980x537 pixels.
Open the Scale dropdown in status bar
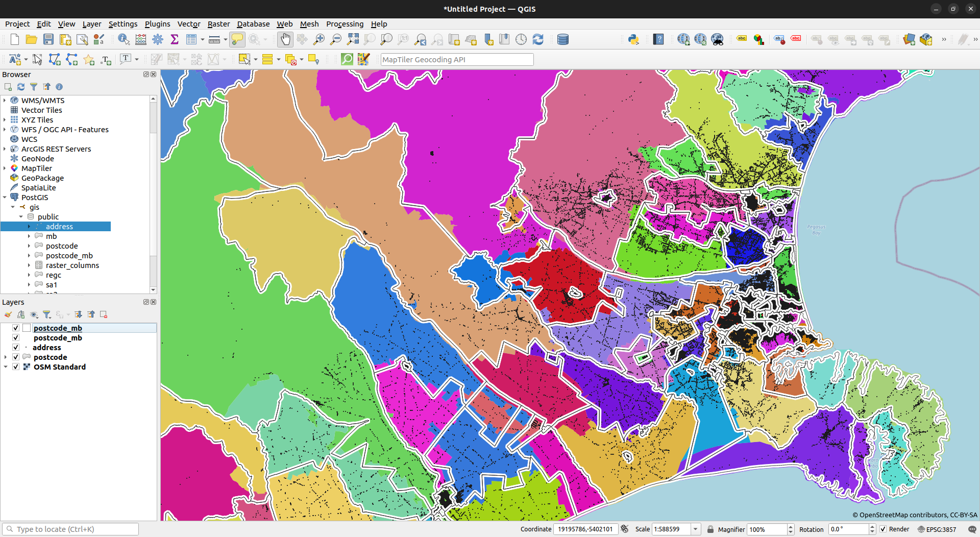[695, 529]
